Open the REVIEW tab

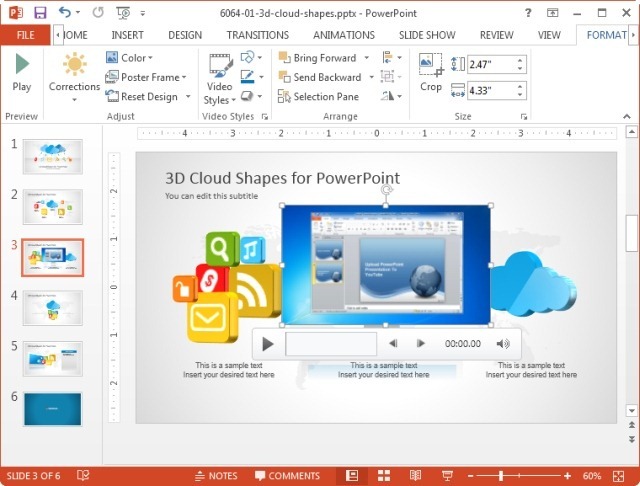(496, 35)
